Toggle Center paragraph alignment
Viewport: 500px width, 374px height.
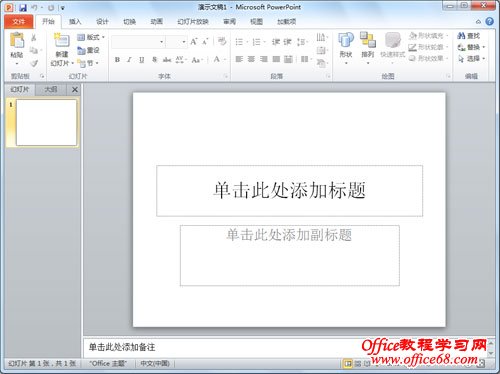coord(251,59)
